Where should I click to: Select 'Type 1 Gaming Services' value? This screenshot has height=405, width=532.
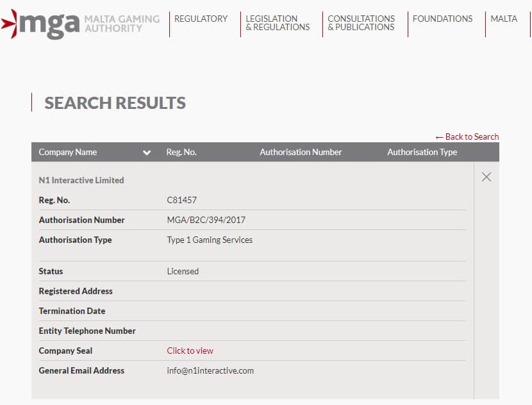point(210,240)
